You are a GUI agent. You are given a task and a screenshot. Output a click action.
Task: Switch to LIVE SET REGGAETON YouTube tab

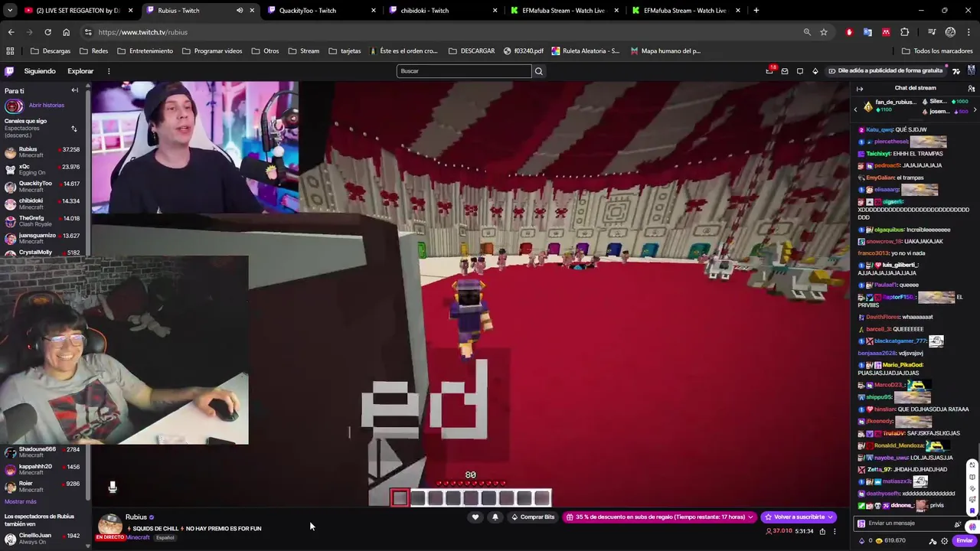(77, 11)
